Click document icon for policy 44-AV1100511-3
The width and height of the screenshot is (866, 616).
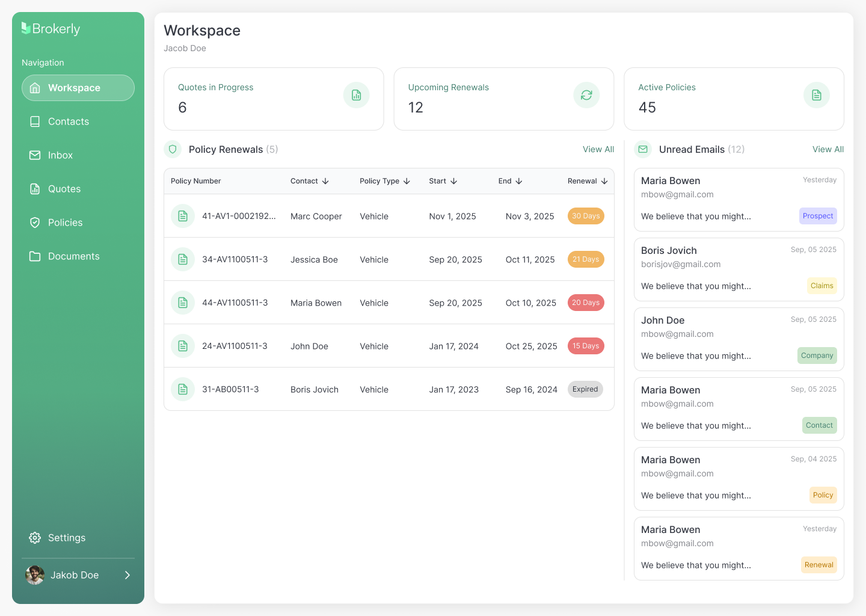click(x=183, y=303)
